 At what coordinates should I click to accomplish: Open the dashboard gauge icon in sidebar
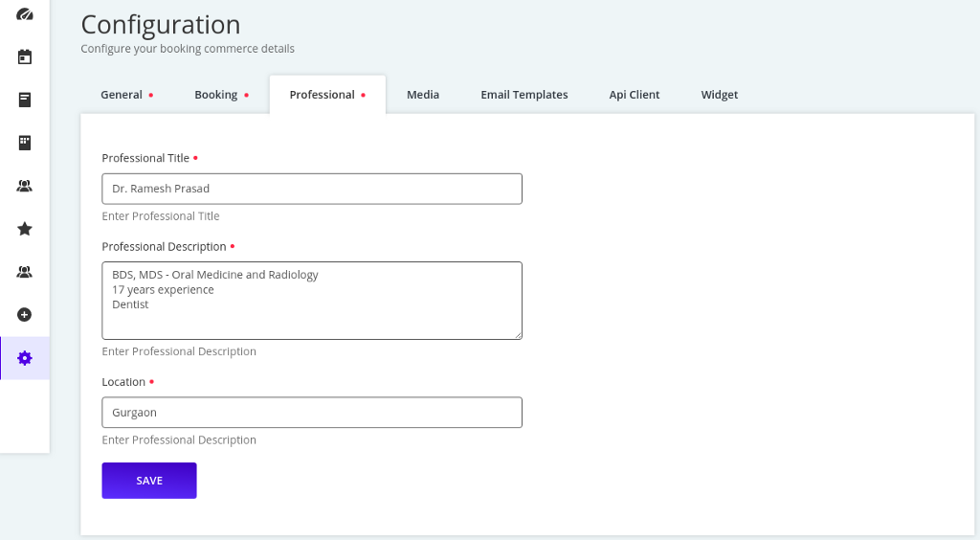click(25, 14)
